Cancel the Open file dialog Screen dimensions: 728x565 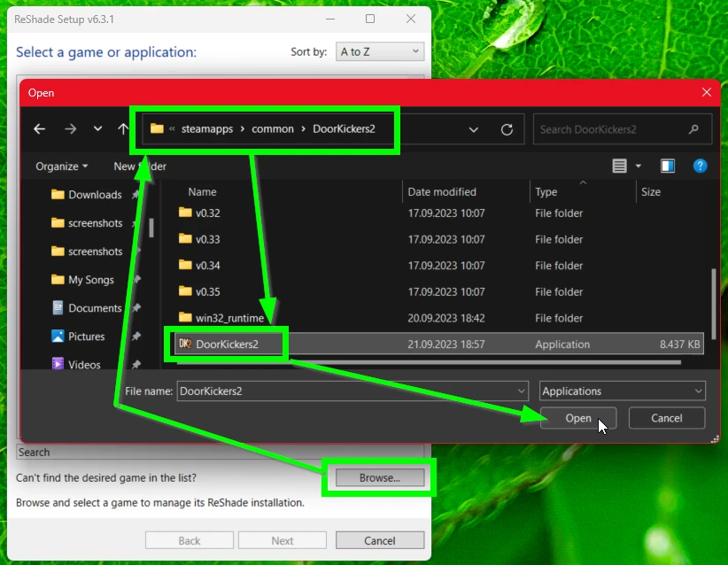click(667, 418)
